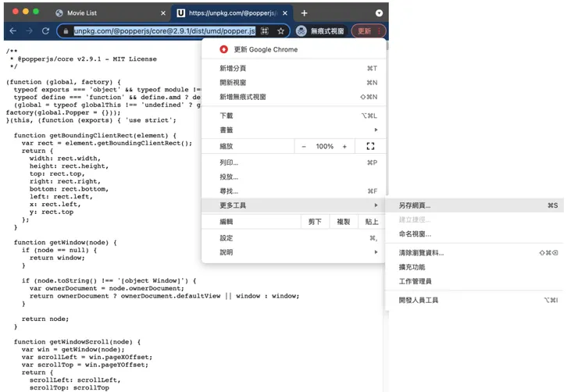Open 設定 from the menu
Viewport: 578px width, 392px height.
click(x=294, y=238)
